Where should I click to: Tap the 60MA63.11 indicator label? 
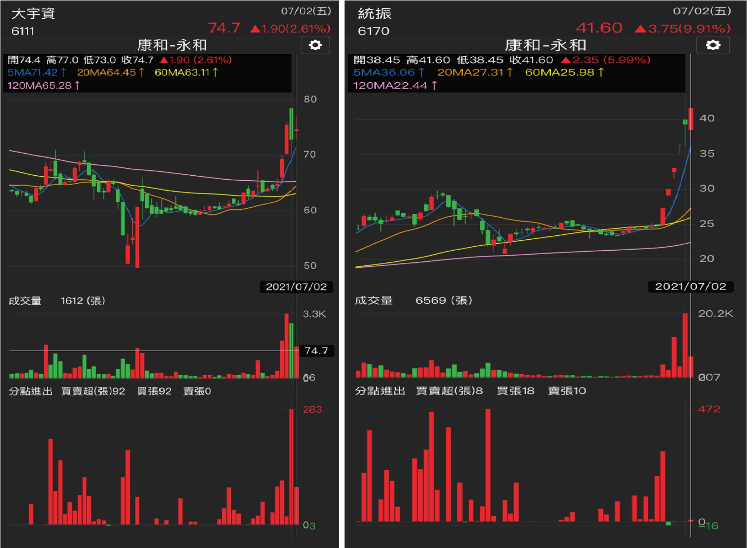186,72
